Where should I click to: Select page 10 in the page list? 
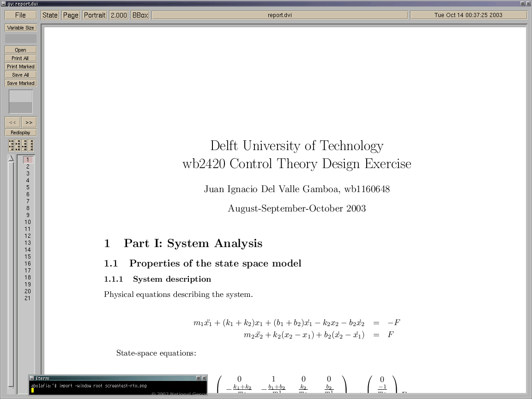tap(28, 222)
